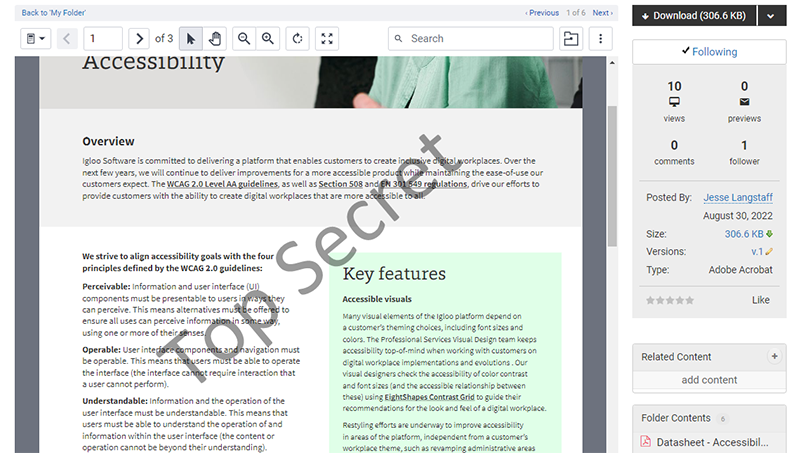Click the version edit pencil icon
Screen dimensions: 800x453
coord(769,251)
